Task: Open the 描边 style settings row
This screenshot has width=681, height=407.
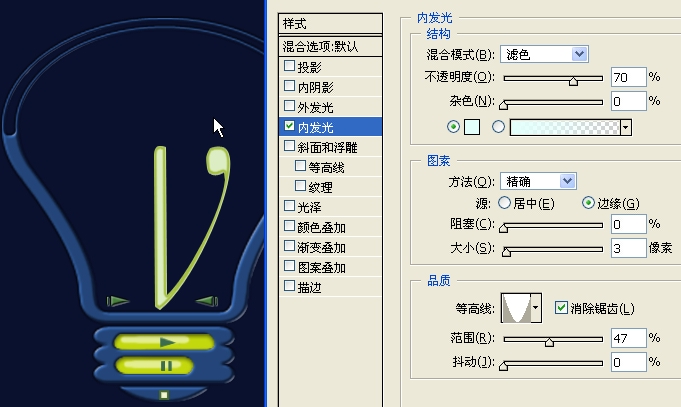Action: tap(330, 287)
